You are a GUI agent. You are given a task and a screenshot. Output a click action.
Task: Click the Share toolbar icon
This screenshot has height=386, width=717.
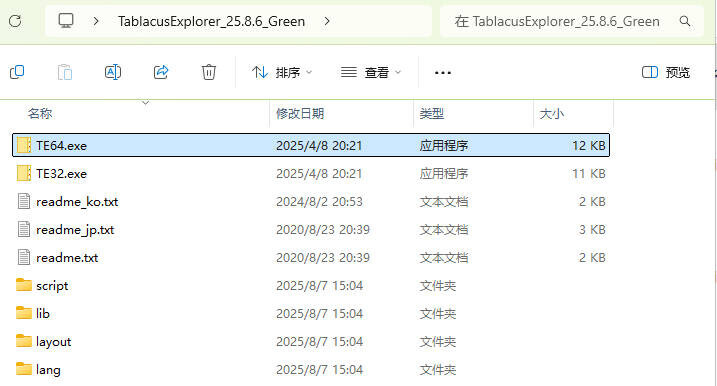click(x=161, y=72)
